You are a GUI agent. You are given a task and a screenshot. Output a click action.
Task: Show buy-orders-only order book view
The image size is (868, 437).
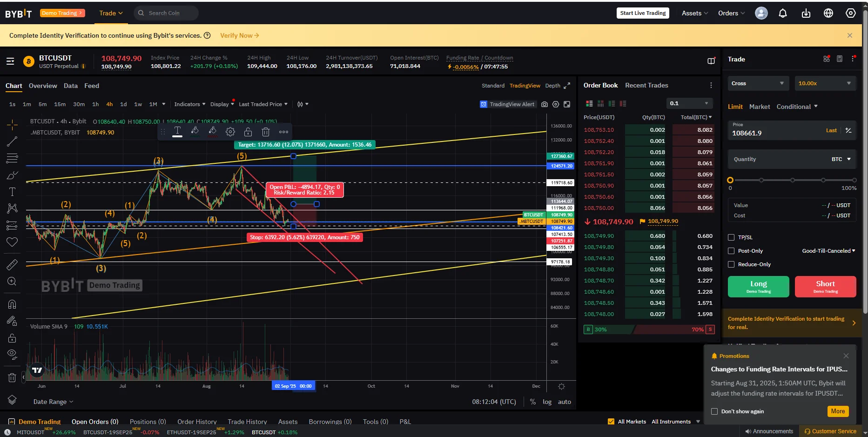[612, 103]
